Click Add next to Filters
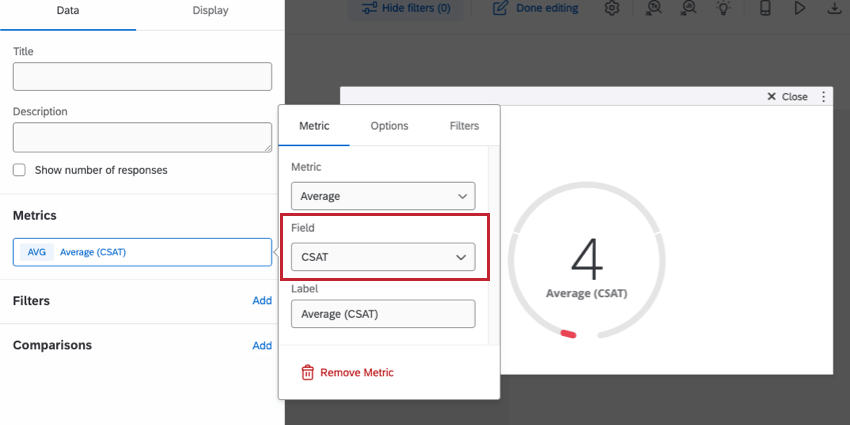Viewport: 850px width, 425px height. click(x=262, y=300)
